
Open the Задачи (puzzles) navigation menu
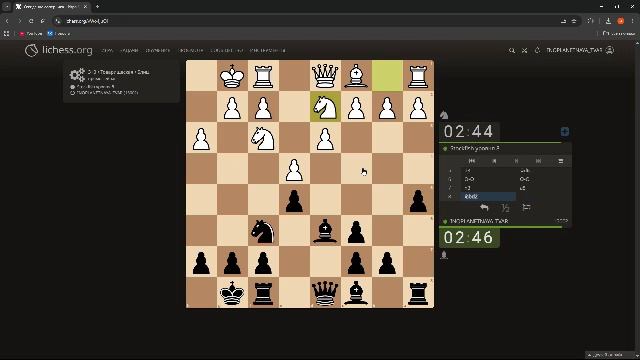pyautogui.click(x=129, y=50)
